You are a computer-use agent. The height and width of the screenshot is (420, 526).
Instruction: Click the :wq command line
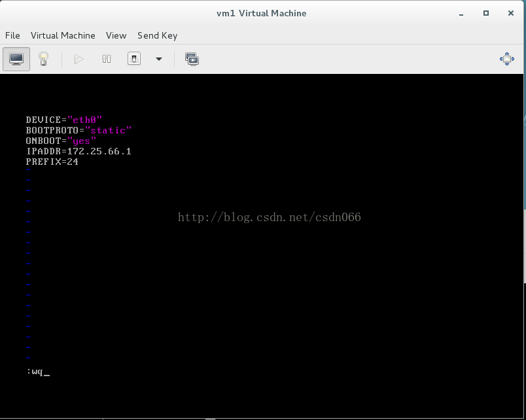tap(38, 372)
